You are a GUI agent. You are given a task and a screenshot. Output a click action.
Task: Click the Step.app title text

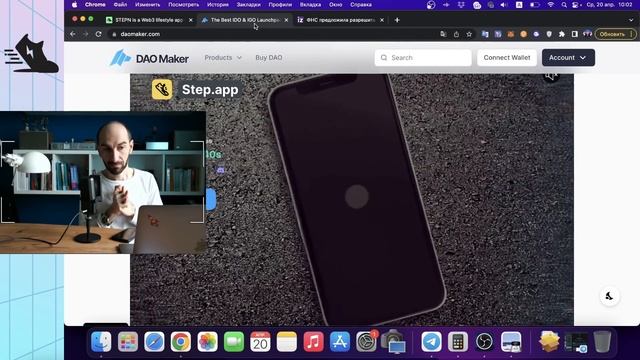[210, 90]
